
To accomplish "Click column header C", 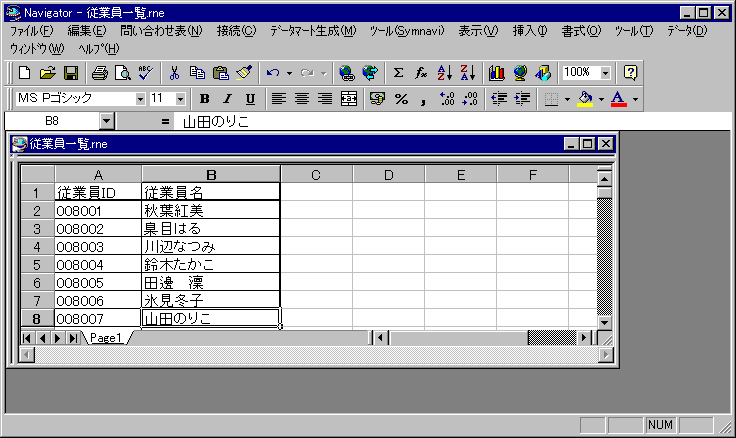I will 316,175.
